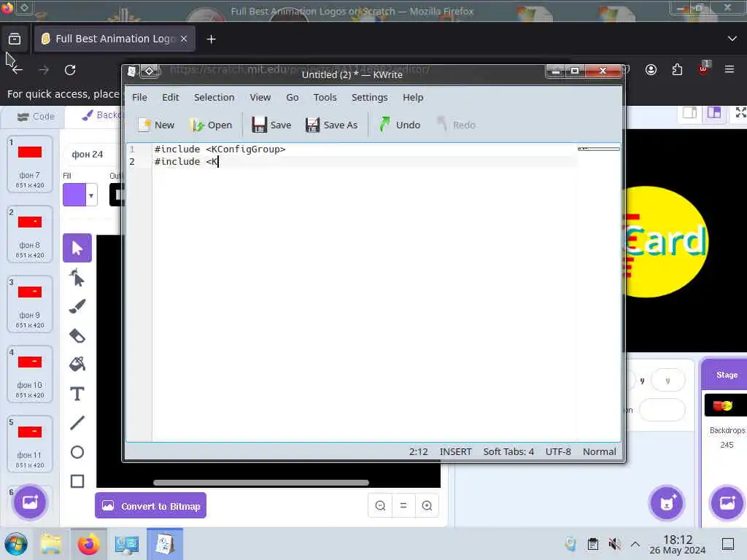Select backdrop thumbnail фон 7
The width and height of the screenshot is (747, 560).
(29, 164)
